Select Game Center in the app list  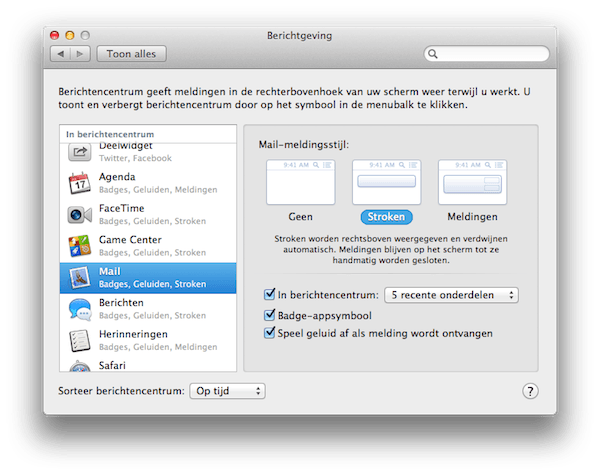click(148, 246)
